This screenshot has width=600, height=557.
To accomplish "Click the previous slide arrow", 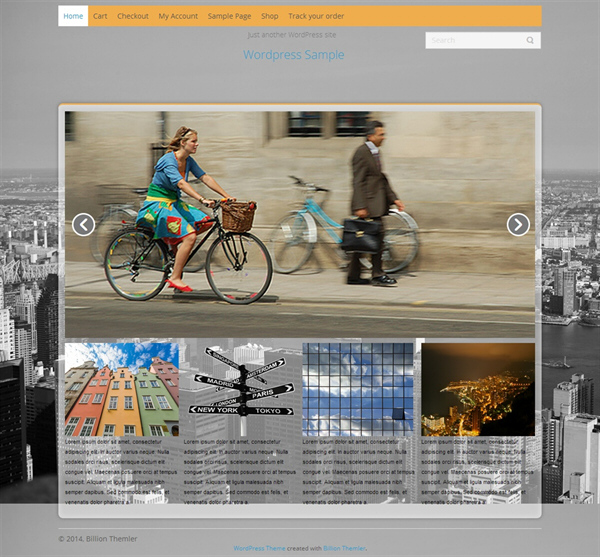I will click(x=84, y=225).
